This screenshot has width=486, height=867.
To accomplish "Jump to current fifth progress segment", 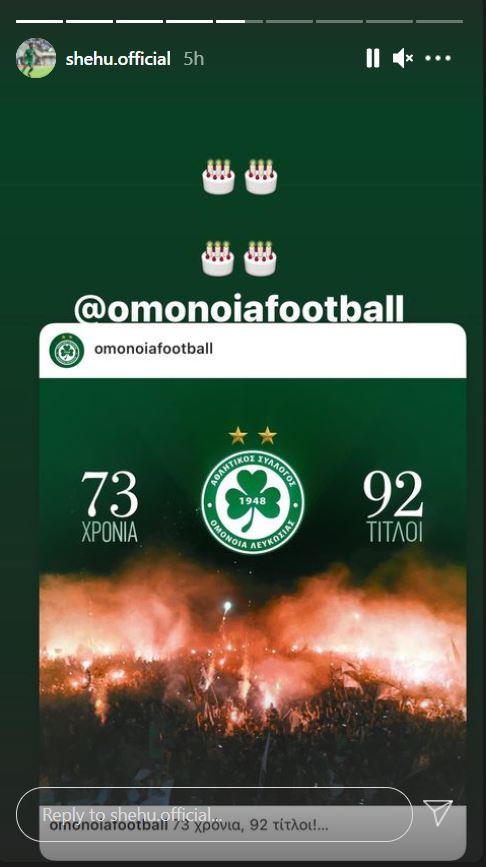I will point(239,22).
